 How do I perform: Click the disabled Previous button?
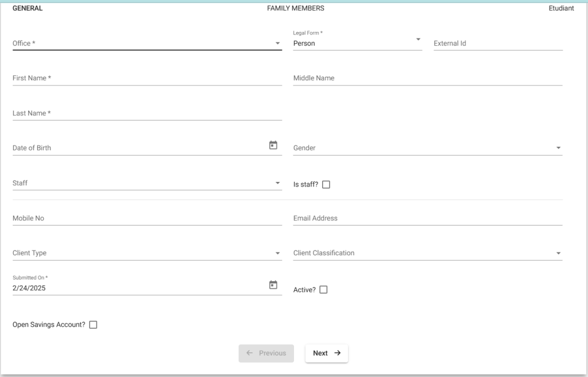(x=266, y=353)
